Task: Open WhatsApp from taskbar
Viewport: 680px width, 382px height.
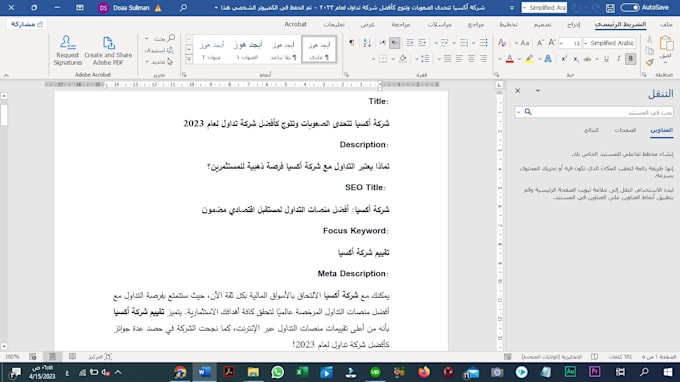Action: click(278, 372)
